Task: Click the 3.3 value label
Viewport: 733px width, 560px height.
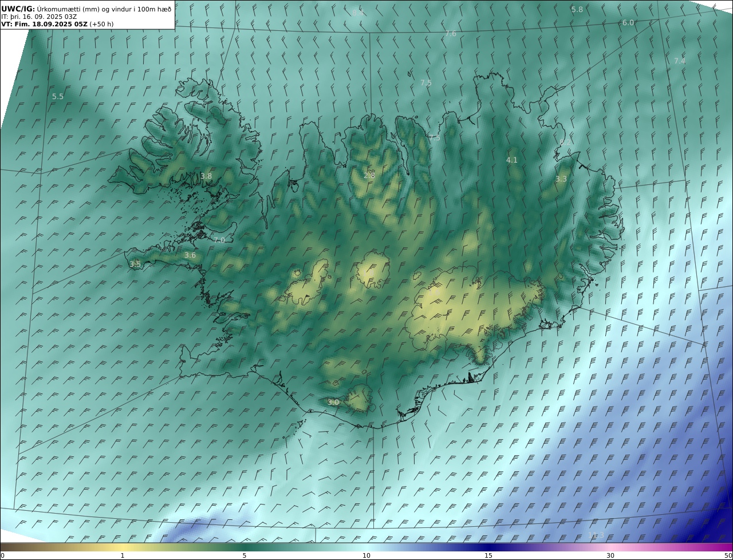Action: 561,179
